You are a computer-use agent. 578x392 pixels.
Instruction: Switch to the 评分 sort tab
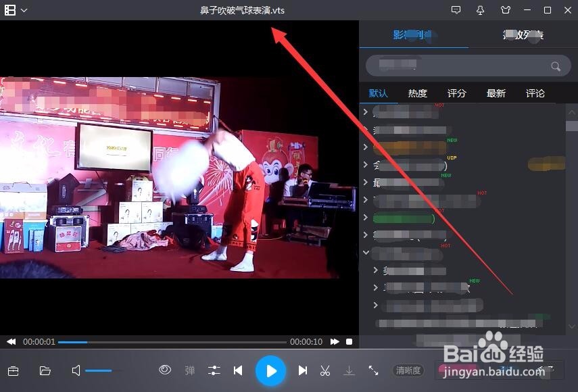tap(457, 93)
